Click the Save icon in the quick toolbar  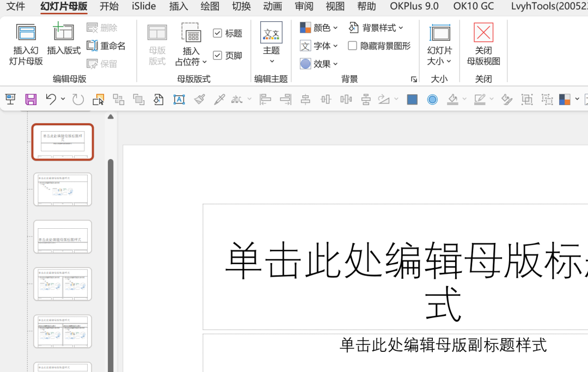click(30, 99)
